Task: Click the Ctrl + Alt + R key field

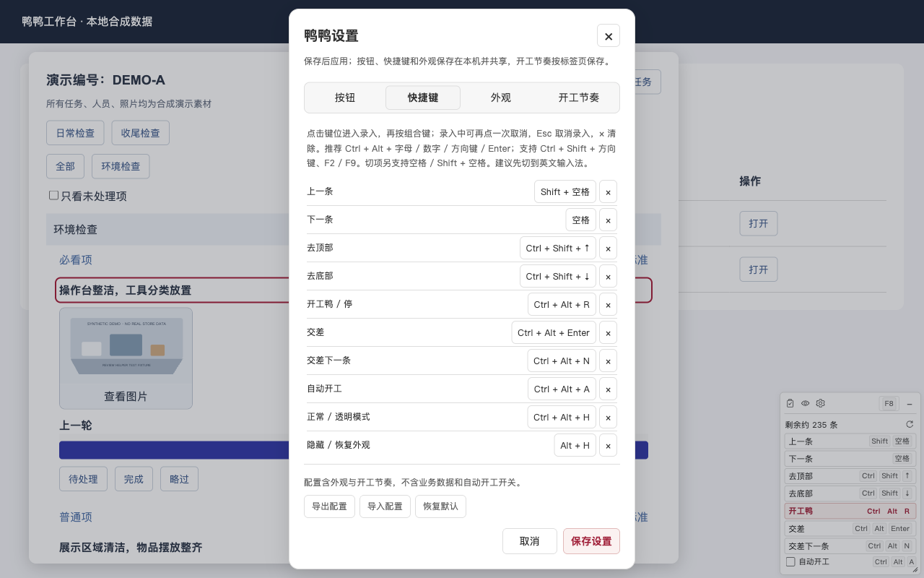Action: [562, 304]
